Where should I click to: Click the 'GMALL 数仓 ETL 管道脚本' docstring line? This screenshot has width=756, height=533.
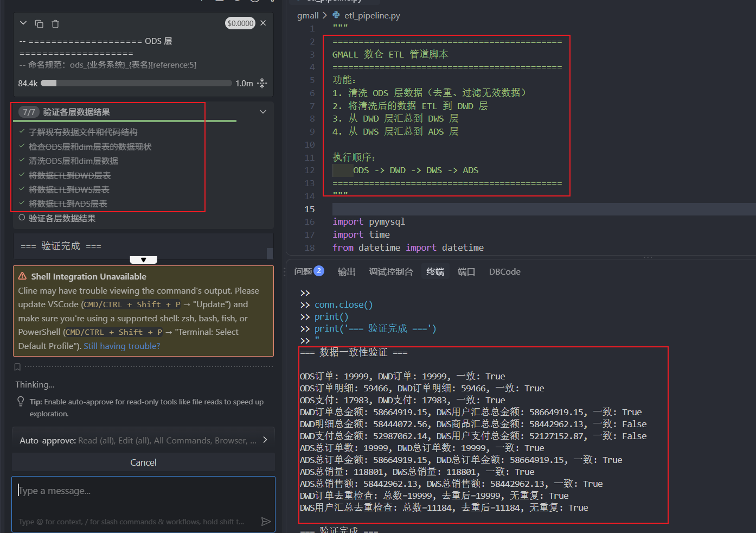(x=390, y=54)
